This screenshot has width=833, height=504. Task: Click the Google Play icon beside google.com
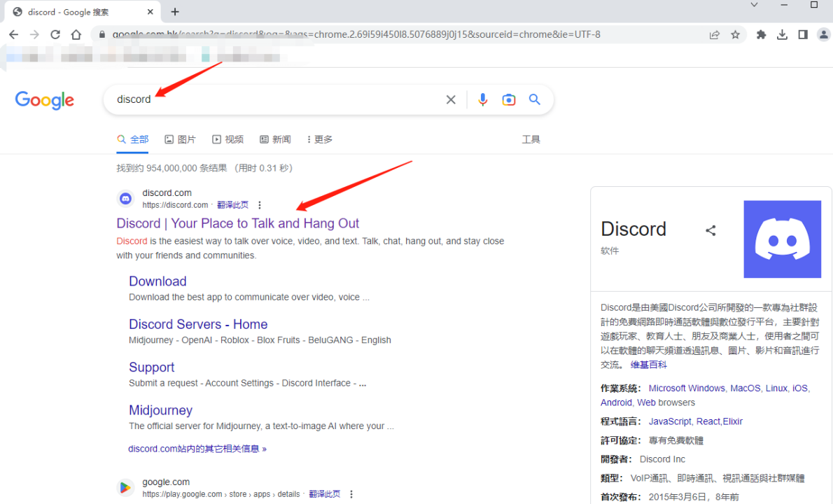point(125,487)
